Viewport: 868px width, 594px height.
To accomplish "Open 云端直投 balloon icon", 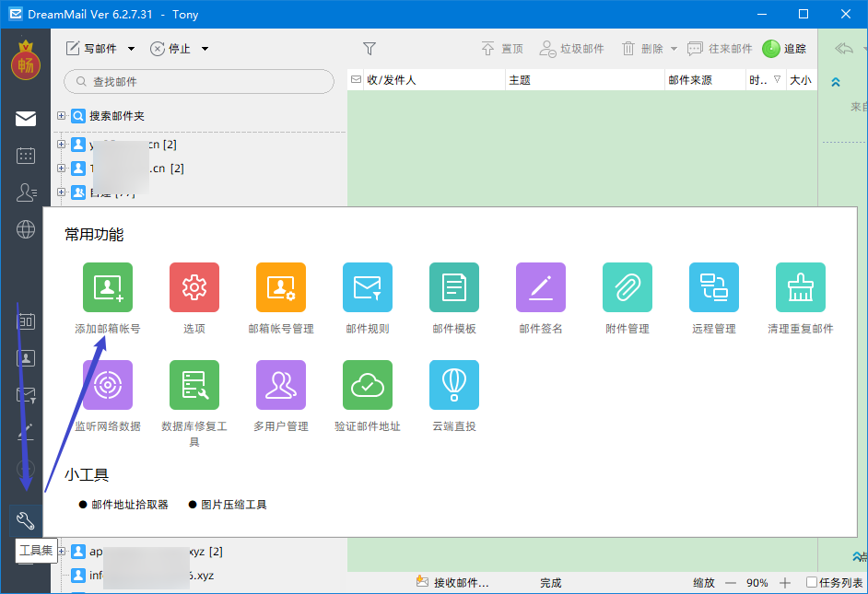I will [x=454, y=385].
